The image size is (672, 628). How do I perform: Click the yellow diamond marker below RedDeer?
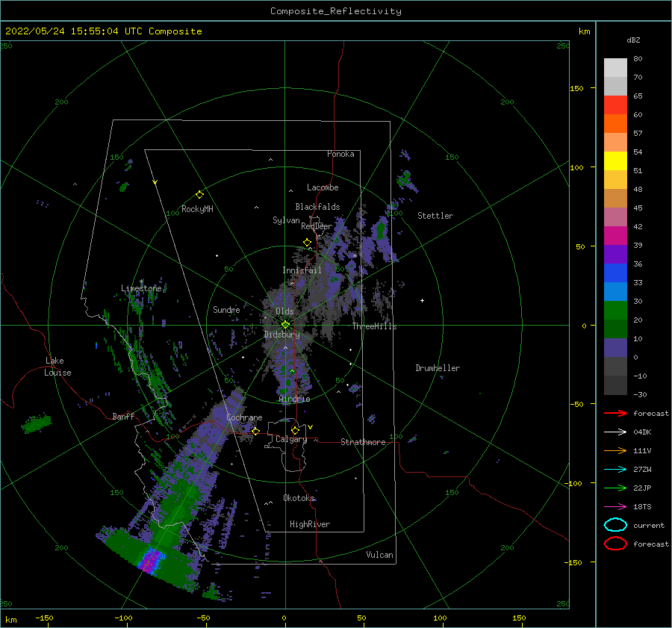pos(308,243)
